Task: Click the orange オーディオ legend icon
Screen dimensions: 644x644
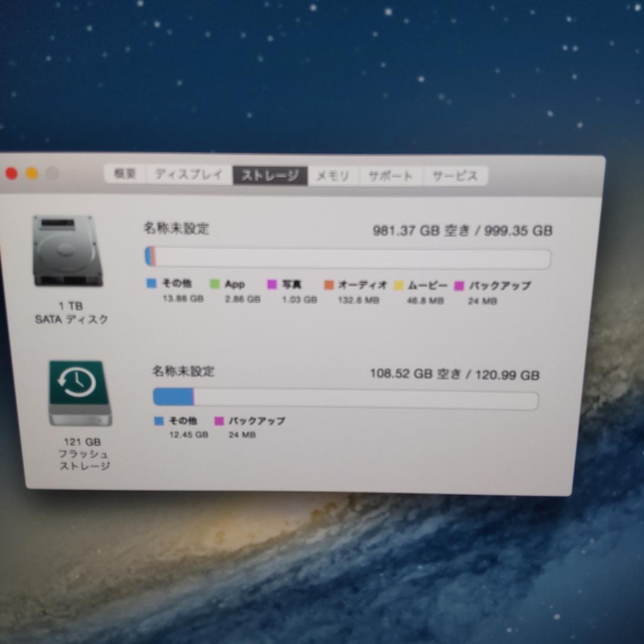Action: (x=329, y=285)
